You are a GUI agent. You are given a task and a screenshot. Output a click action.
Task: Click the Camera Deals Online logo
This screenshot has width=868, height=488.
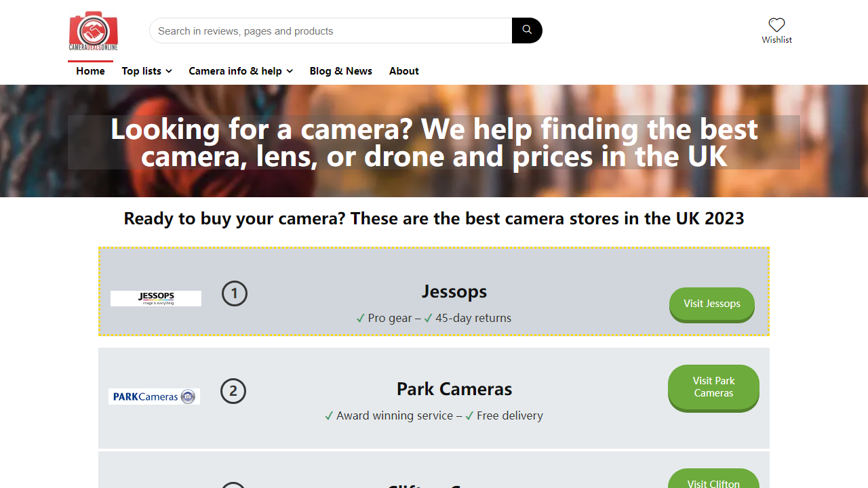point(93,30)
